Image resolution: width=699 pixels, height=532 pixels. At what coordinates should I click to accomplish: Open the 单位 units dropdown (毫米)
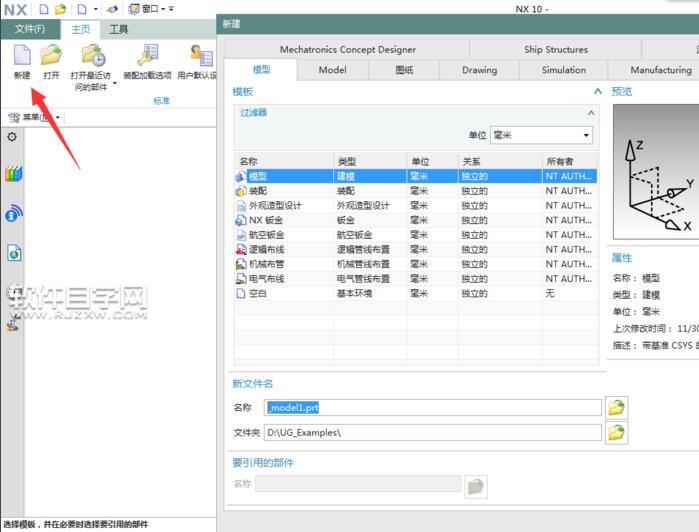541,135
